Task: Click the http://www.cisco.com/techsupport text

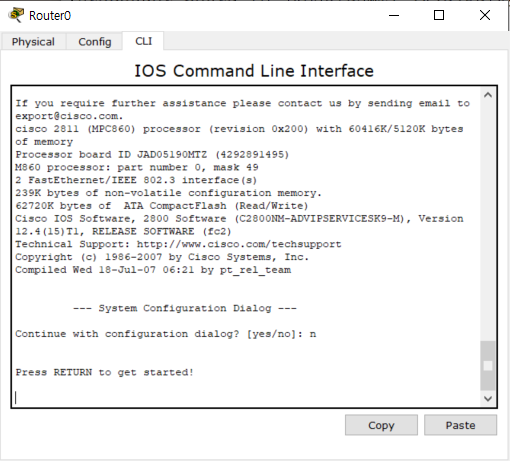Action: click(239, 244)
